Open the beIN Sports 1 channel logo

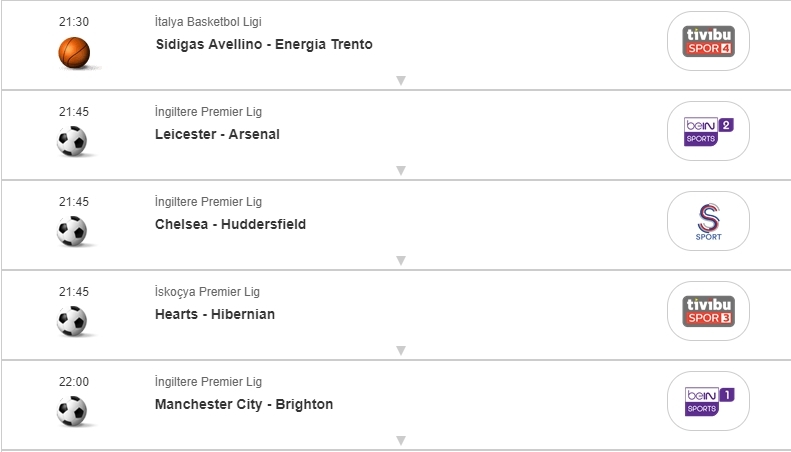pos(708,401)
